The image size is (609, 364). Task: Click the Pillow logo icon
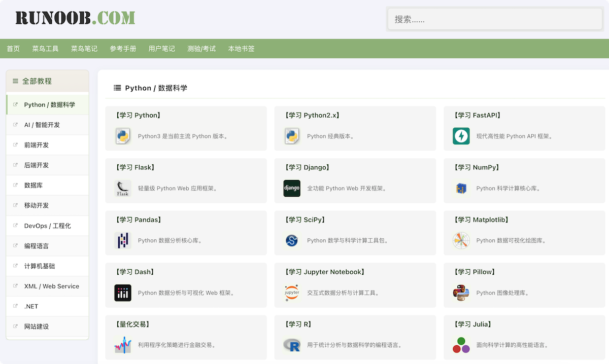pyautogui.click(x=461, y=293)
